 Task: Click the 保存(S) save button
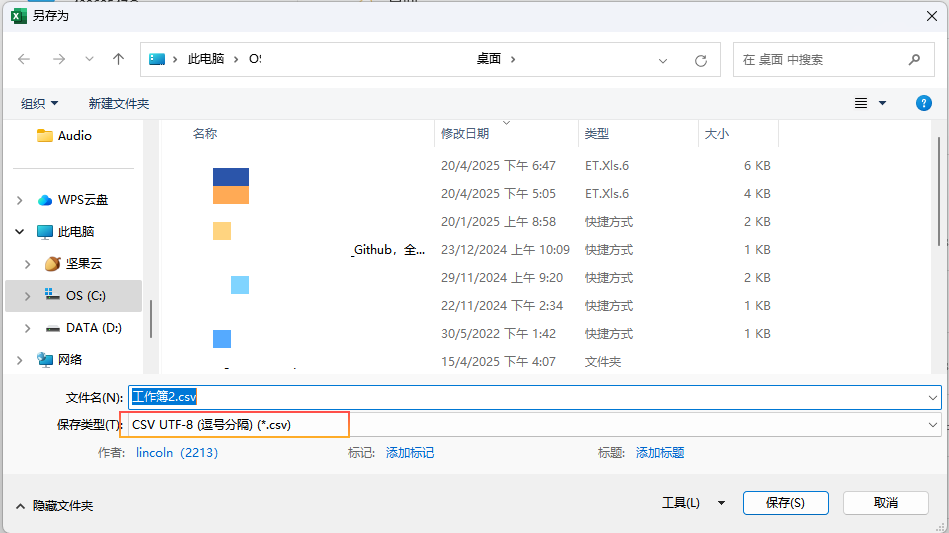[784, 502]
